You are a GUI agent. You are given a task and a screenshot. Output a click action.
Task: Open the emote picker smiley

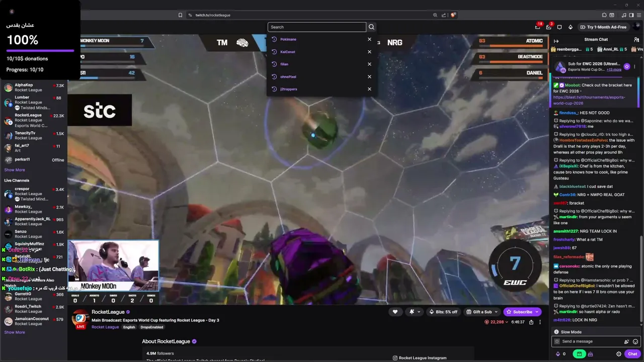tap(635, 341)
